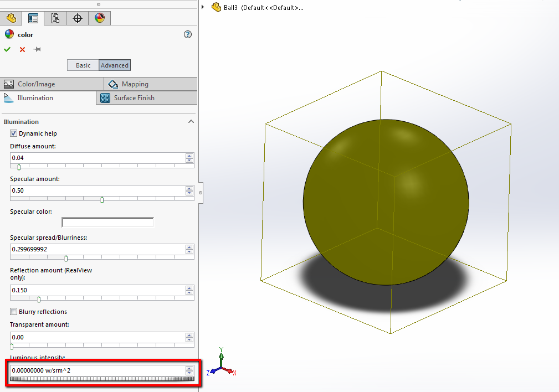Click the Specular spread slider handle
The width and height of the screenshot is (559, 392).
pyautogui.click(x=66, y=258)
